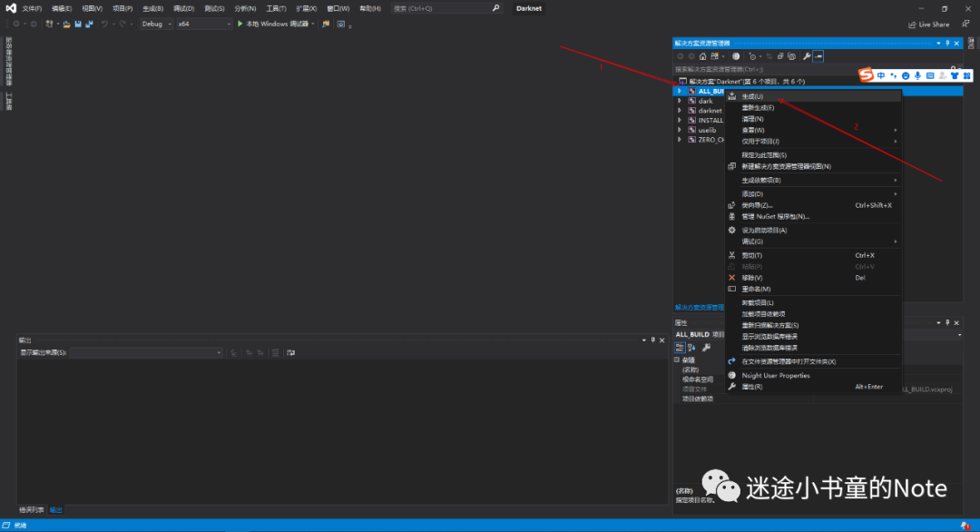This screenshot has height=532, width=980.
Task: Click the Alphabetical sort icon in Properties panel
Action: [x=691, y=348]
